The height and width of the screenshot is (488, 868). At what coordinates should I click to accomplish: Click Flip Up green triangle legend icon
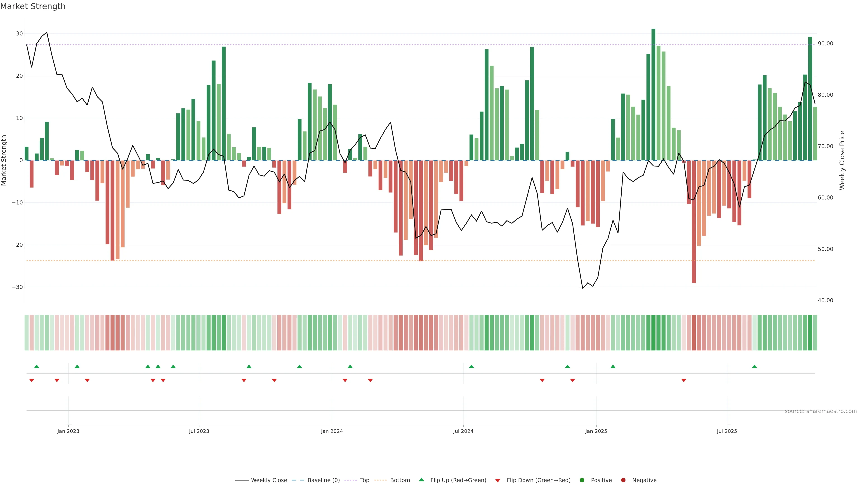(x=421, y=480)
